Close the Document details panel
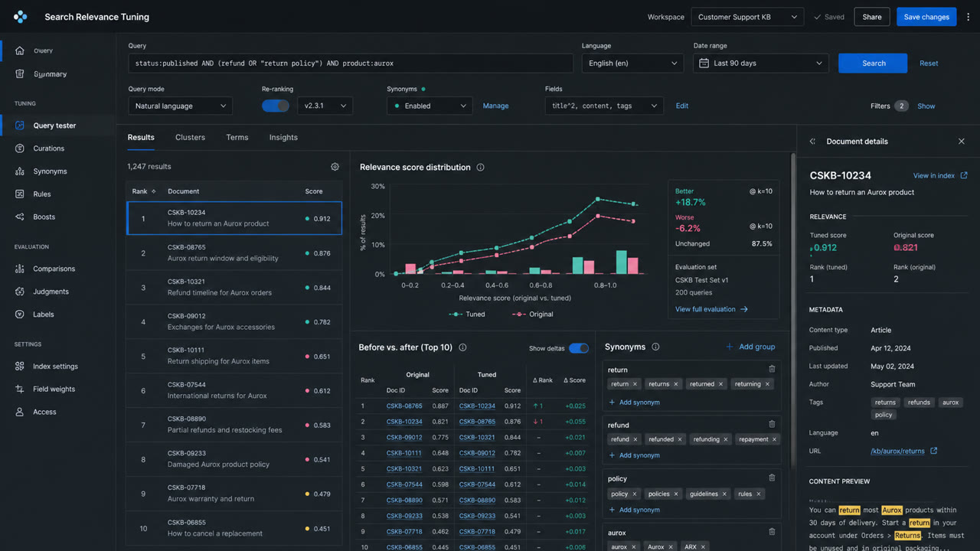The height and width of the screenshot is (551, 980). (x=962, y=142)
